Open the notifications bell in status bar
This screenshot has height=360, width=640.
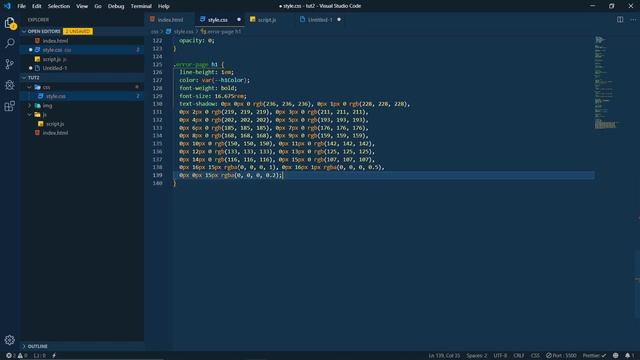click(x=629, y=356)
